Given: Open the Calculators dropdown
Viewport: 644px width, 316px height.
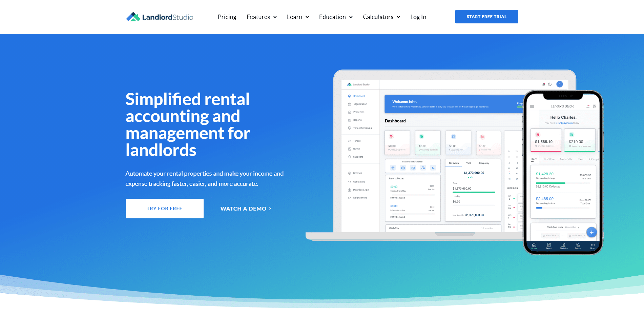Looking at the screenshot, I should [381, 17].
